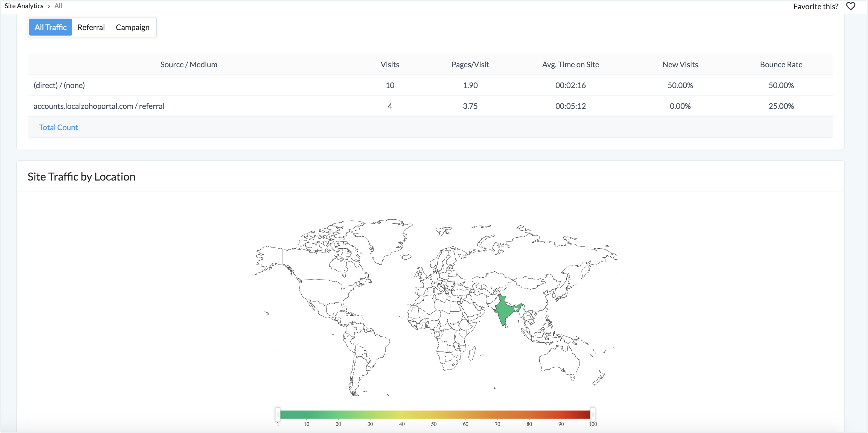Viewport: 868px width, 433px height.
Task: Click the left handle of color range slider
Action: (x=278, y=414)
